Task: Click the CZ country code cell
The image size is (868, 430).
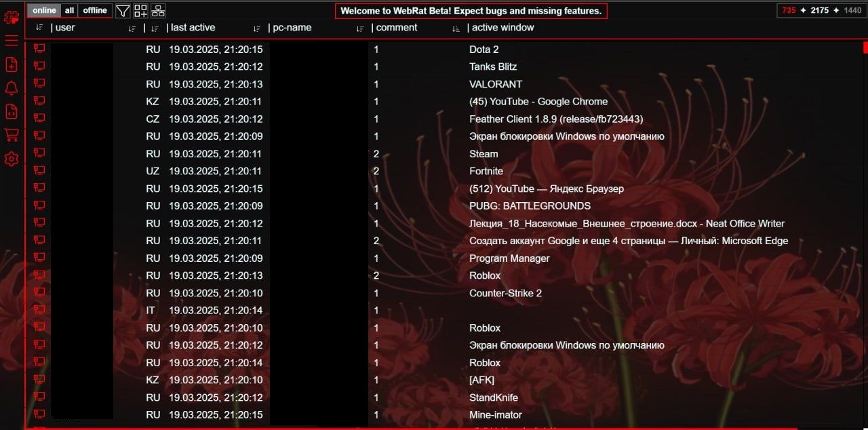Action: coord(153,119)
